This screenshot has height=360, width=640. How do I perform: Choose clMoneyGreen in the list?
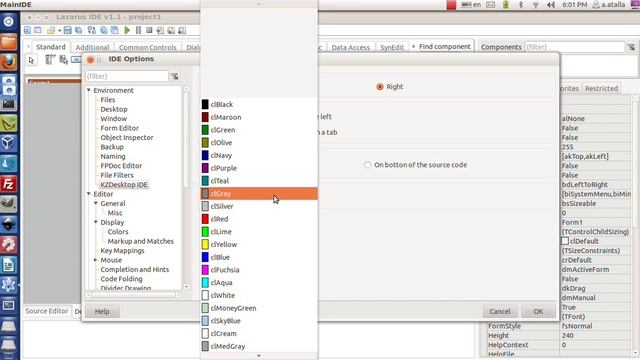point(259,308)
